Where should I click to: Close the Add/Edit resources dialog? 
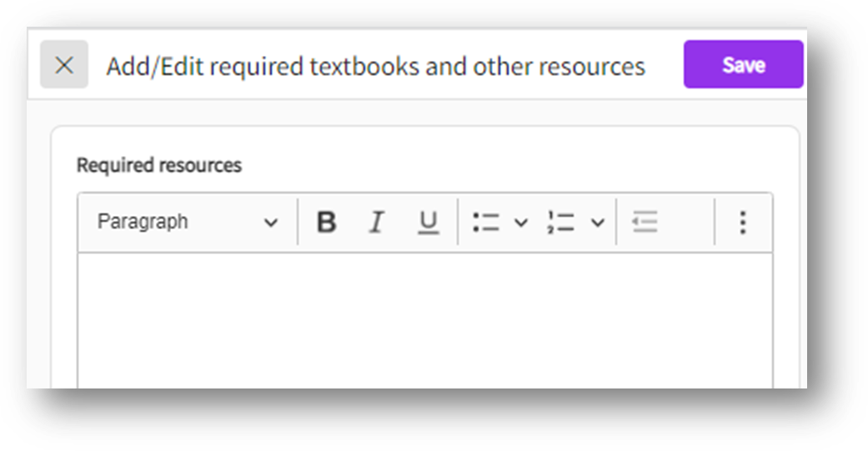(x=64, y=65)
